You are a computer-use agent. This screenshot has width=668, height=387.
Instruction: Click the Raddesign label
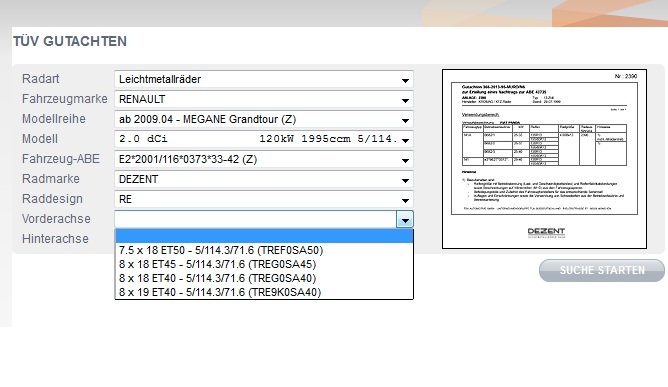(52, 199)
